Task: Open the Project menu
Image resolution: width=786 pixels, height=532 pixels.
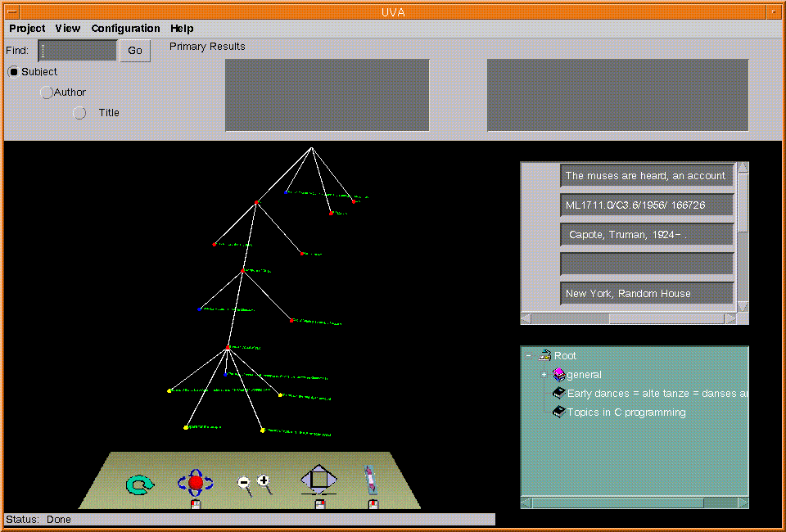Action: point(27,29)
